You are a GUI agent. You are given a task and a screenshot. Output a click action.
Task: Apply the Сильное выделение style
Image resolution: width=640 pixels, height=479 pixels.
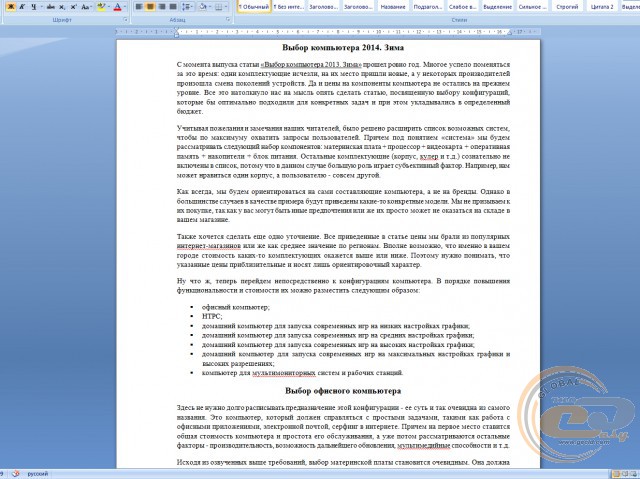[x=532, y=6]
